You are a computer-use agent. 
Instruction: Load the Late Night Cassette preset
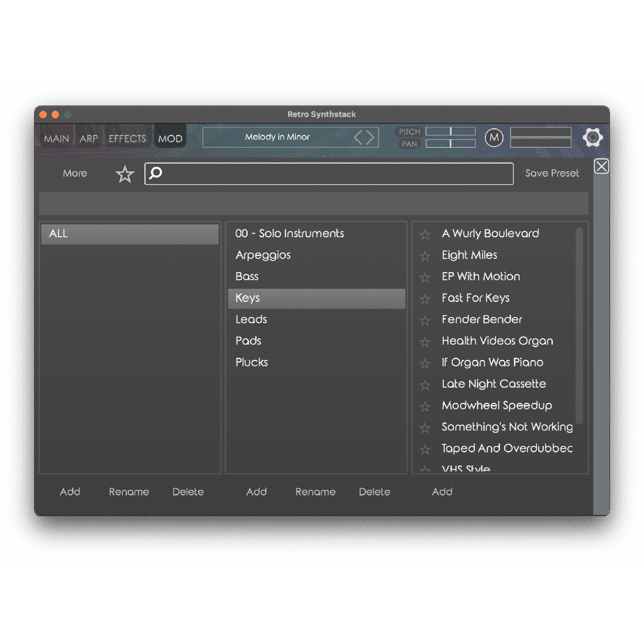click(494, 384)
